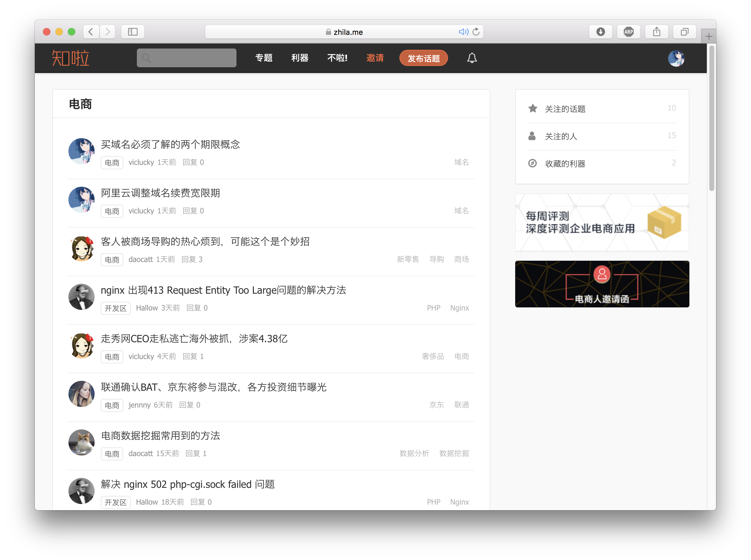Click the 电商人邀请函 banner
The width and height of the screenshot is (751, 560).
tap(602, 284)
